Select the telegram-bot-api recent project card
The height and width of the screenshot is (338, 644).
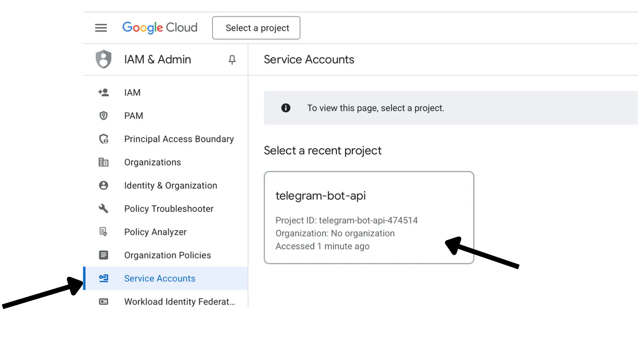pos(369,217)
